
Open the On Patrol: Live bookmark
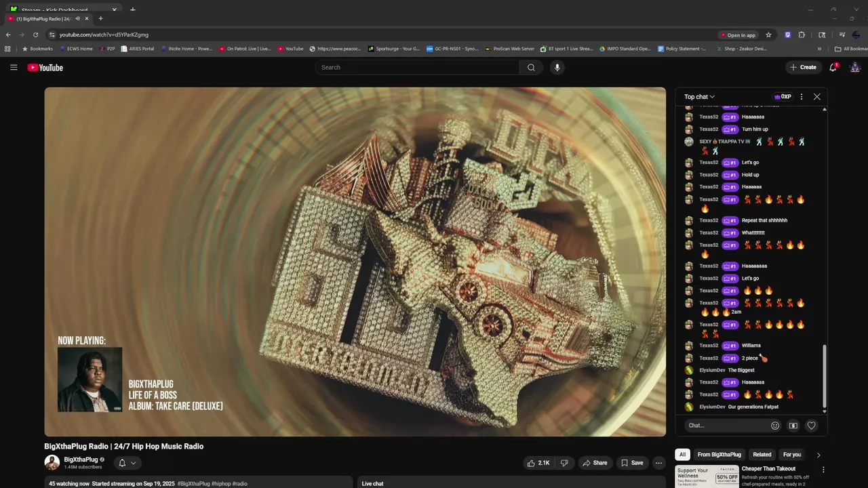tap(245, 49)
